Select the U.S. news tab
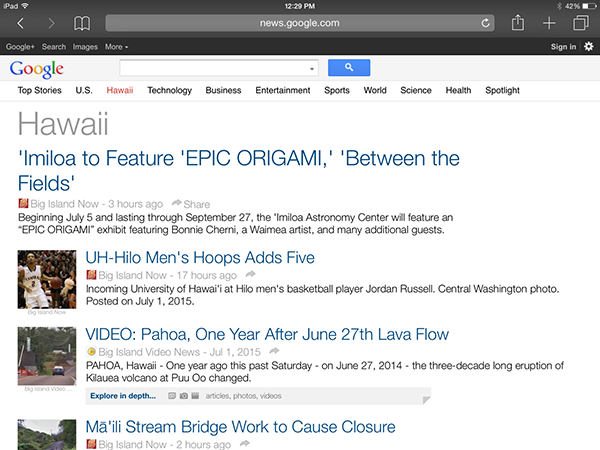Image resolution: width=600 pixels, height=450 pixels. tap(84, 90)
